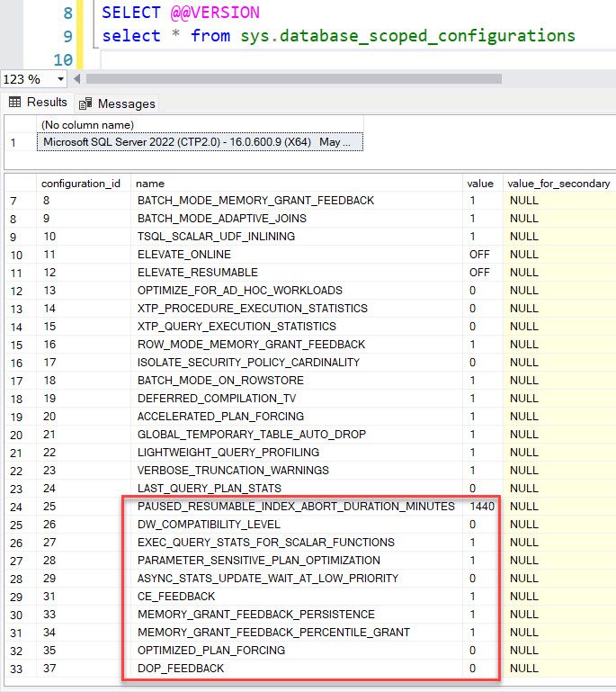Screen dimensions: 616x692
Task: Select row header 24 in results grid
Action: (x=21, y=508)
